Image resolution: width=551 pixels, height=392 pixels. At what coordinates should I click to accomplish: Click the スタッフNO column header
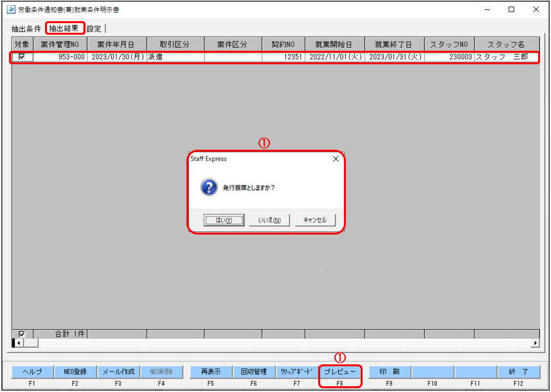[449, 44]
